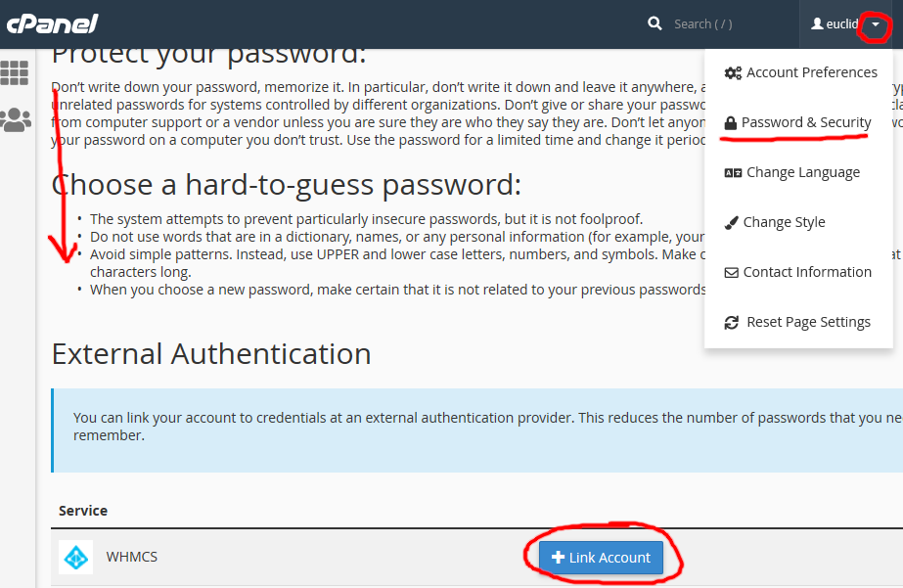Screen dimensions: 903x588
Task: Click the envelope icon beside Contact Information
Action: (x=732, y=271)
